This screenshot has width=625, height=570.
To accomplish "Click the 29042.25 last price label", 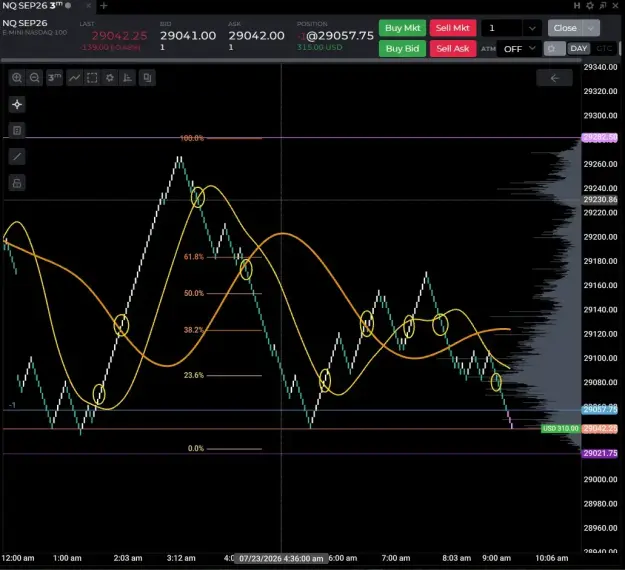I will coord(600,428).
